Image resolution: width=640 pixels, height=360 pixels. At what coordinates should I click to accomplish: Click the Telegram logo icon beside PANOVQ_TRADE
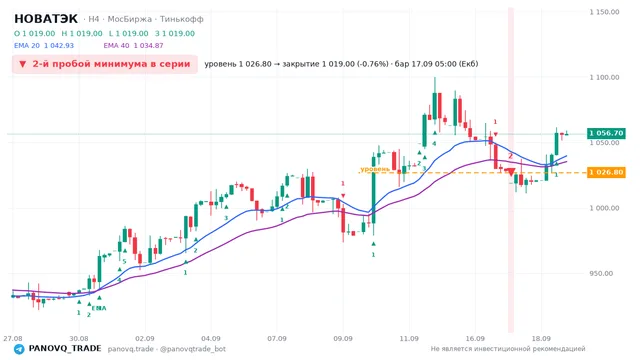19,349
